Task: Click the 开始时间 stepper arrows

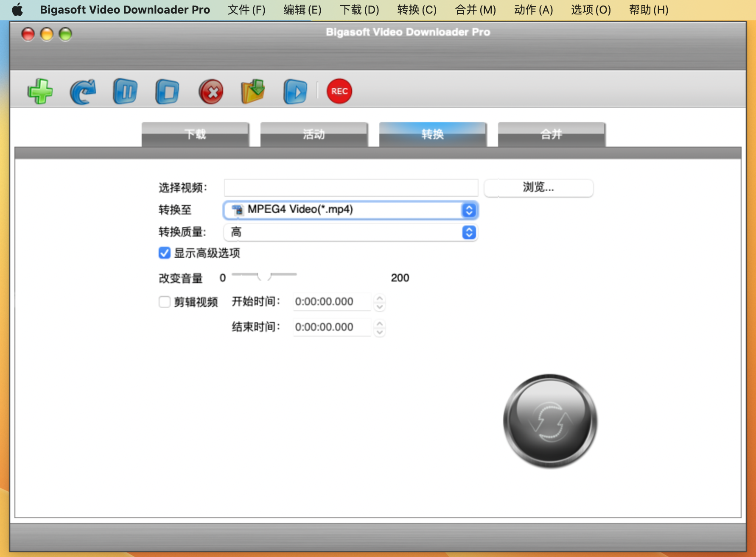Action: 380,302
